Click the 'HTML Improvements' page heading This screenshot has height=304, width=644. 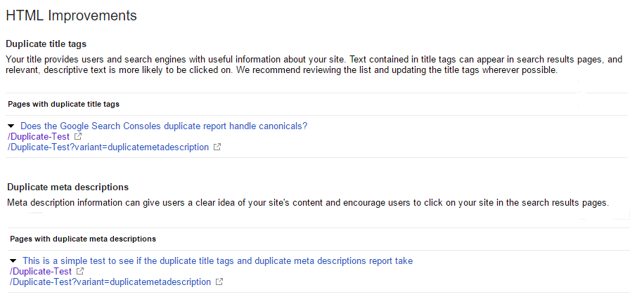[72, 15]
